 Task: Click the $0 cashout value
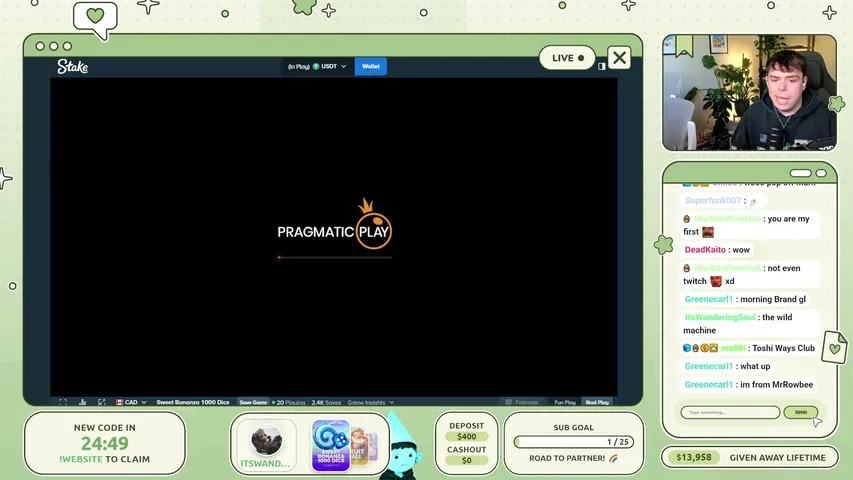(466, 460)
